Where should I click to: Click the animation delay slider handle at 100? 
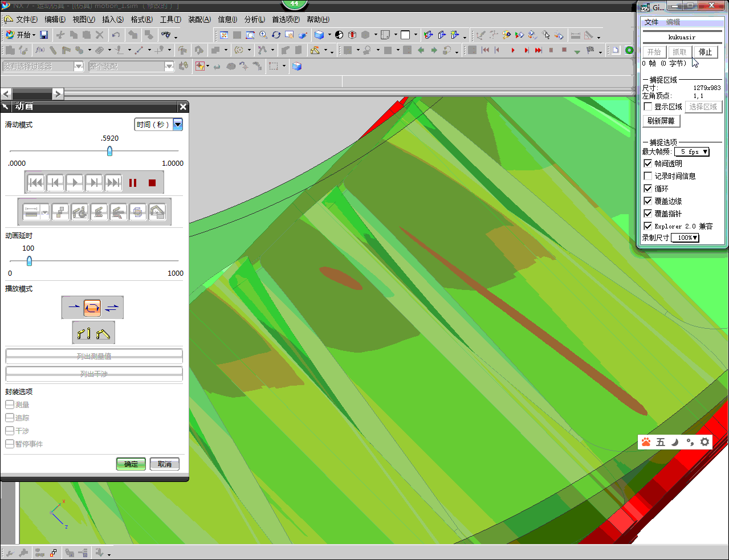pos(29,261)
